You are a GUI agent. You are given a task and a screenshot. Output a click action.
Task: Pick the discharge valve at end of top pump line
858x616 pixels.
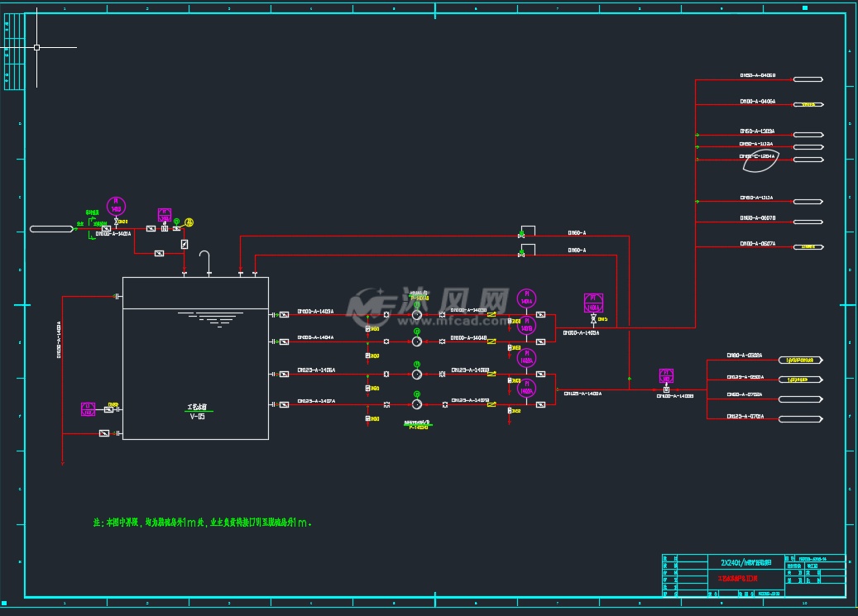tap(540, 314)
